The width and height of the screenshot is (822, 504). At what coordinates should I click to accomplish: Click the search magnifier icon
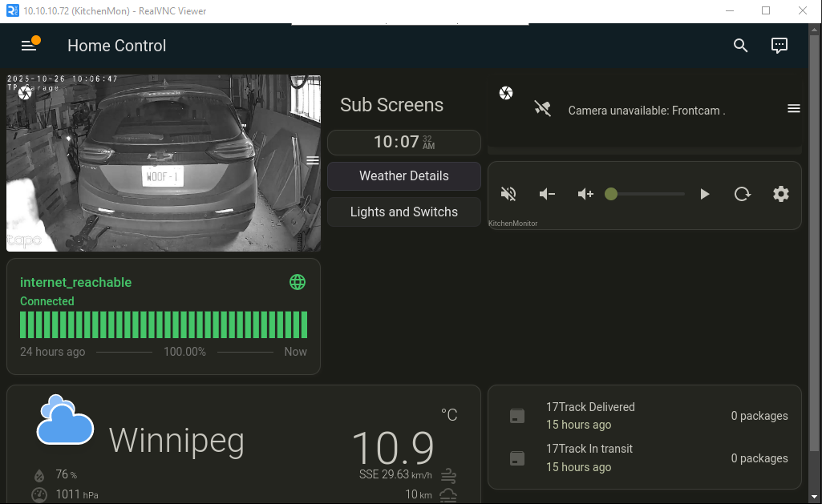click(x=740, y=46)
